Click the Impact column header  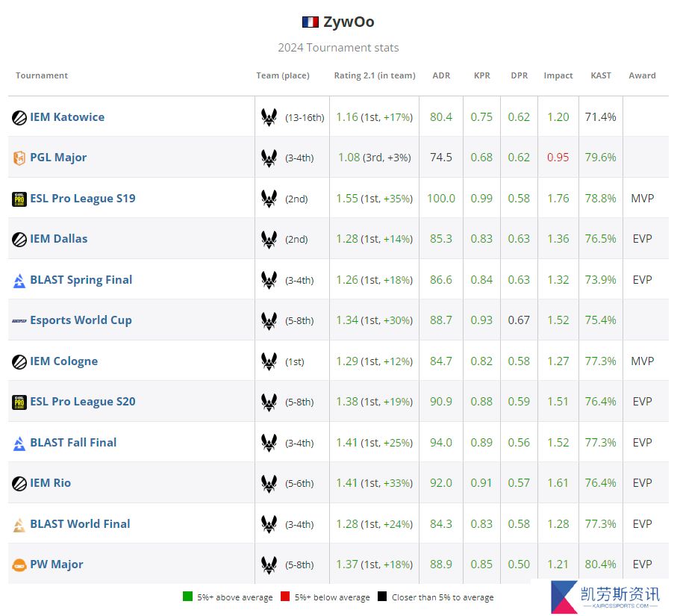coord(558,75)
